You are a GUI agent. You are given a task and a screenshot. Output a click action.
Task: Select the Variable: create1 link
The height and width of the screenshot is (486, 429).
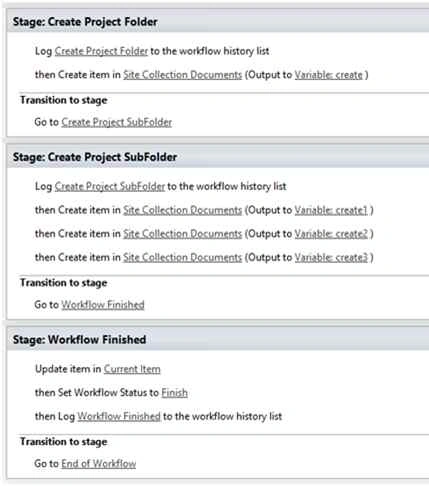tap(331, 210)
